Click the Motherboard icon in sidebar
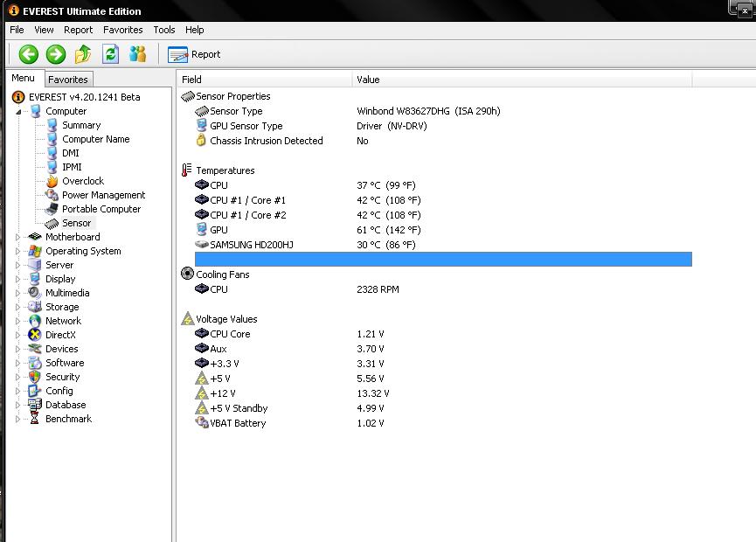The width and height of the screenshot is (756, 542). (x=35, y=237)
